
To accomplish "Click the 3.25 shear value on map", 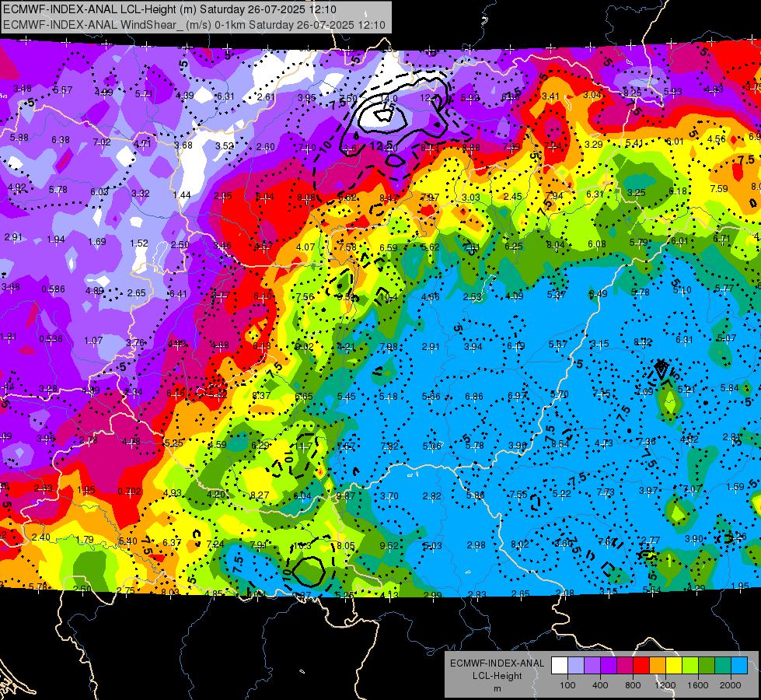I will point(636,193).
